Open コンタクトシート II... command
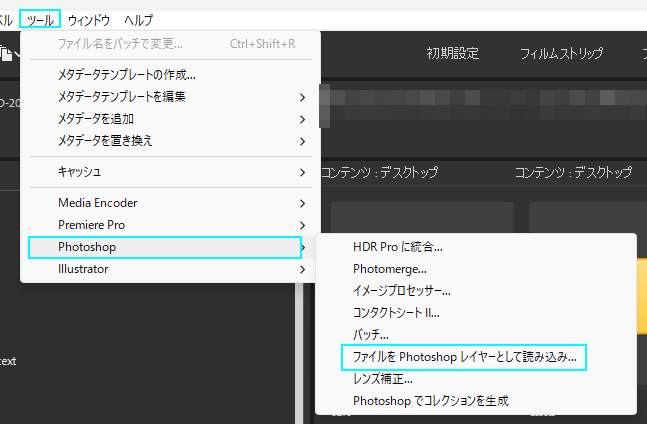 tap(476, 313)
